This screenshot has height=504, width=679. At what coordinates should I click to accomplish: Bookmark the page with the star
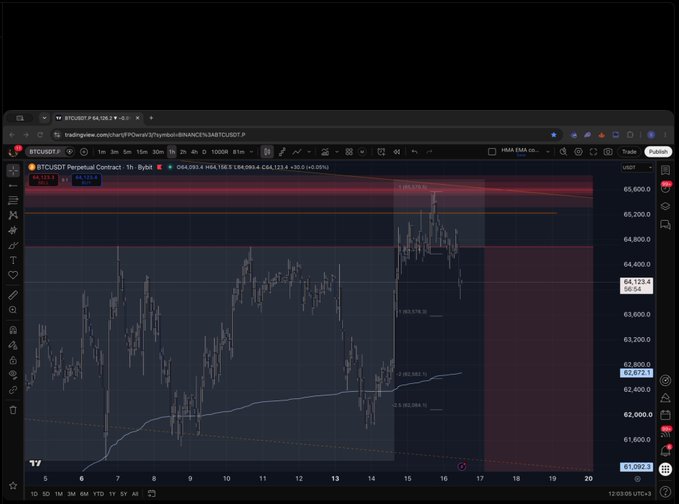pyautogui.click(x=554, y=135)
